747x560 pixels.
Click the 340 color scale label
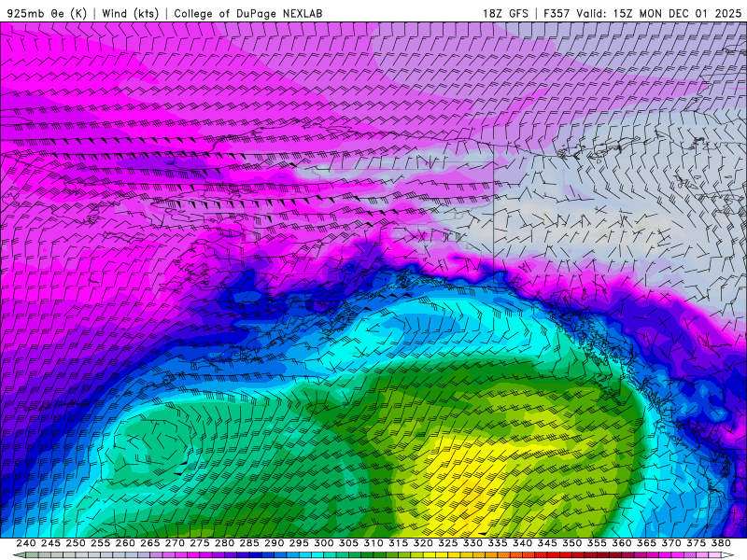(522, 543)
